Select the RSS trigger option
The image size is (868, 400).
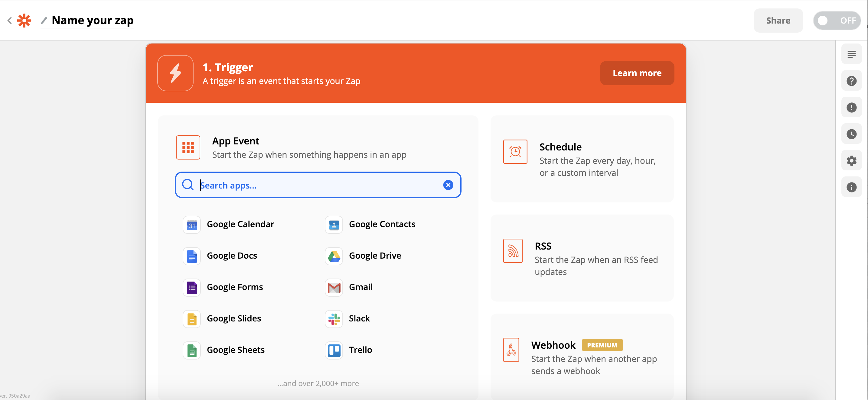point(582,258)
